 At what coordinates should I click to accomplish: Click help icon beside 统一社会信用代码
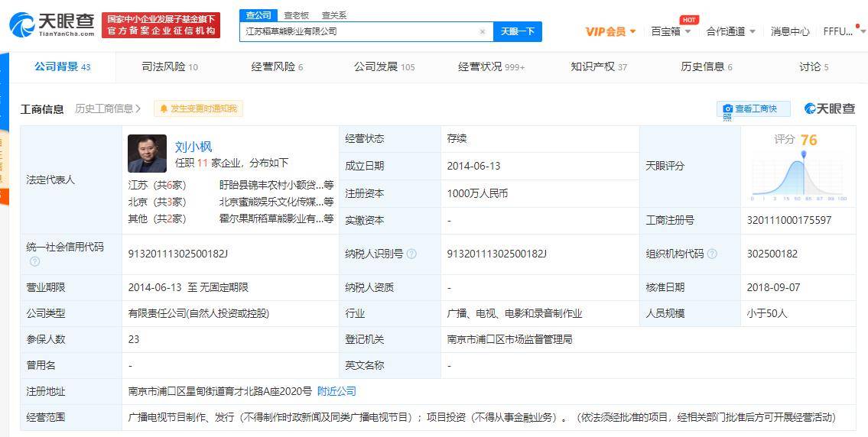34,261
